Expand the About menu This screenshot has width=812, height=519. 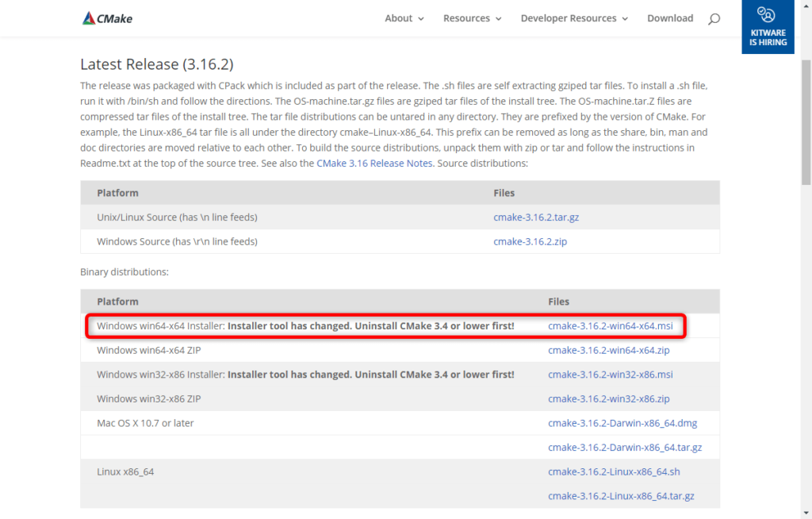[404, 18]
